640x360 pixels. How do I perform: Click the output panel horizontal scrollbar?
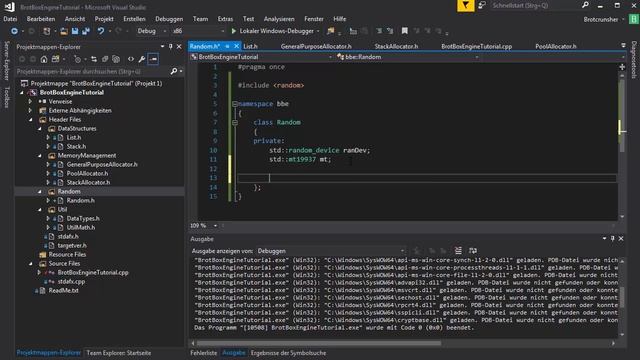click(x=318, y=343)
